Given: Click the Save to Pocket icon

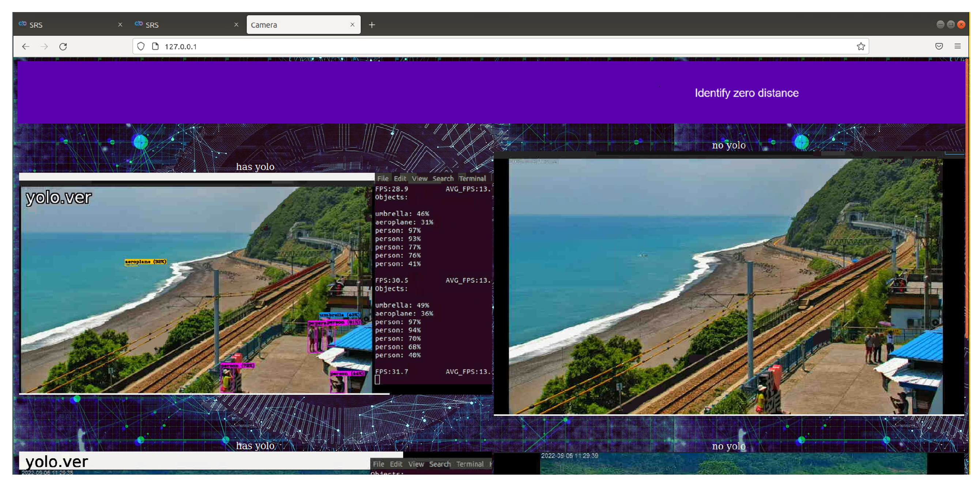Looking at the screenshot, I should point(939,46).
